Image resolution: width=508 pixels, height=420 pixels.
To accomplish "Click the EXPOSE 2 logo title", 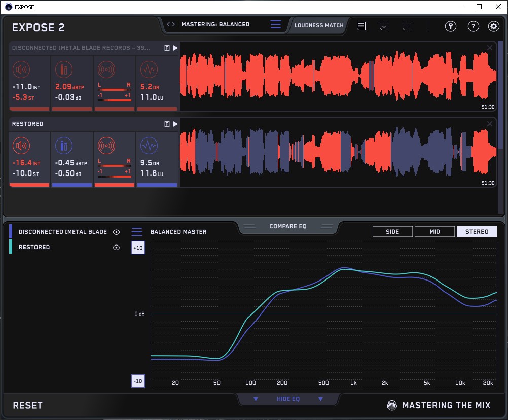I will click(x=38, y=27).
